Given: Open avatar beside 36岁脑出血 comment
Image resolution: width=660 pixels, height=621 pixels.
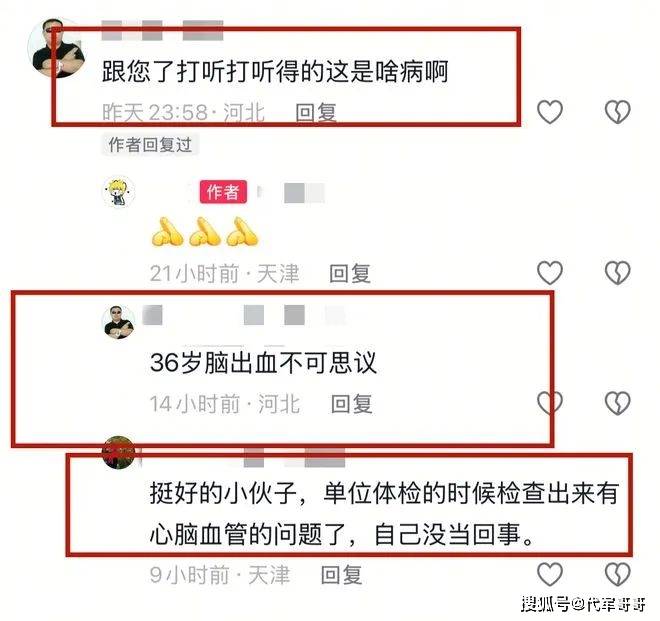Looking at the screenshot, I should tap(119, 322).
